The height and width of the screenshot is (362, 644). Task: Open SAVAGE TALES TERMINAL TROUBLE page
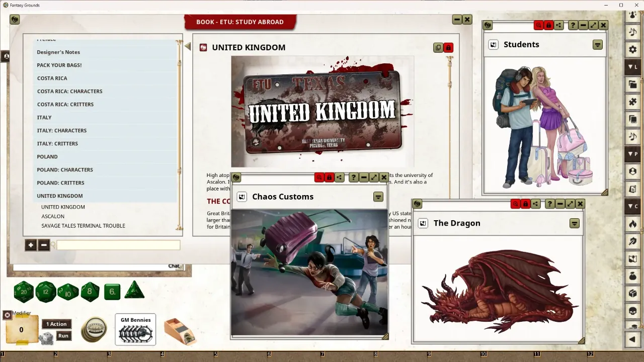pyautogui.click(x=83, y=226)
